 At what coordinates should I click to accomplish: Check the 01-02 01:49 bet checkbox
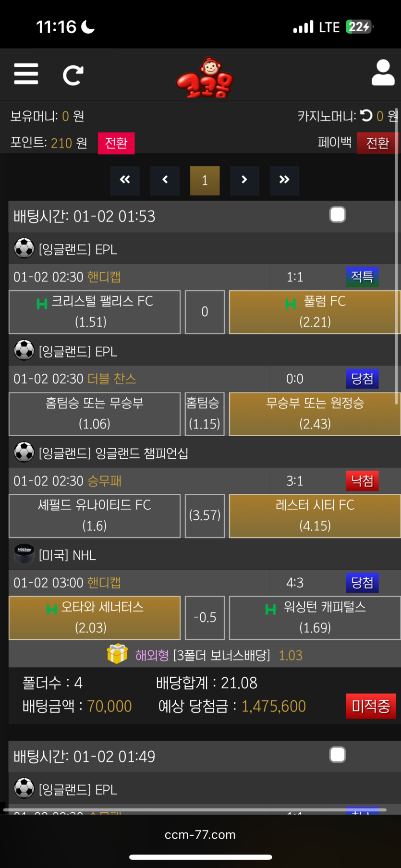point(338,755)
